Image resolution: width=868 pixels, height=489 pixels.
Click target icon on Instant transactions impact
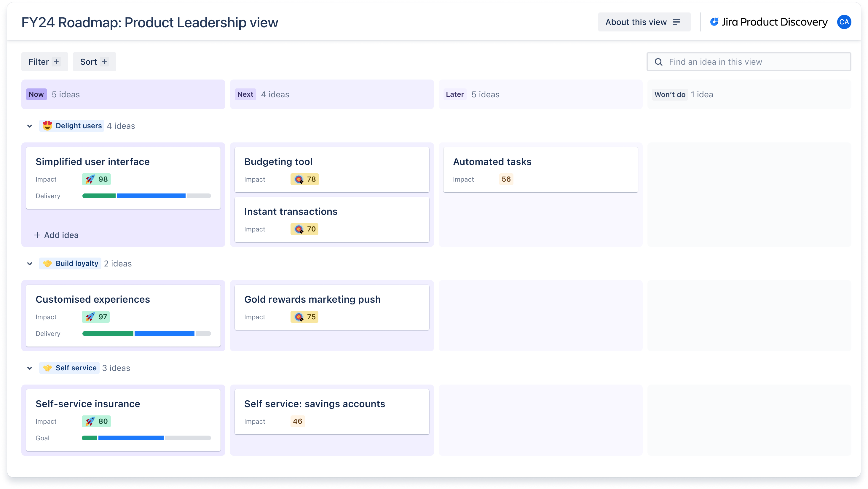(299, 229)
